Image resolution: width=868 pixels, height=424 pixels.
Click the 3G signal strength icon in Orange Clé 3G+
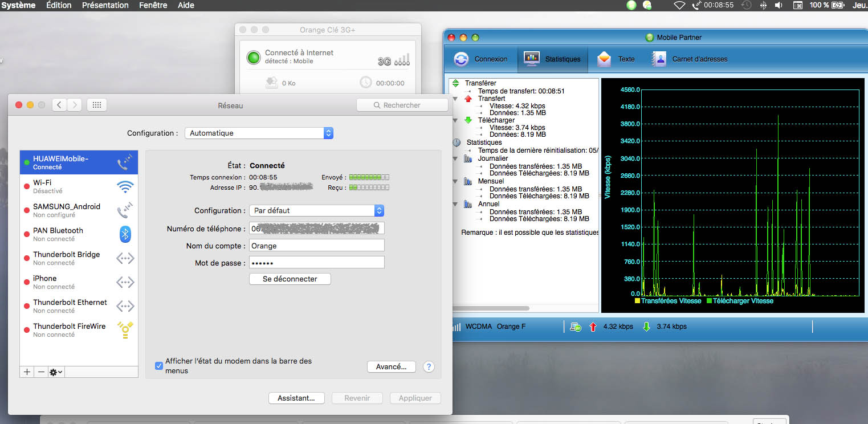click(394, 59)
